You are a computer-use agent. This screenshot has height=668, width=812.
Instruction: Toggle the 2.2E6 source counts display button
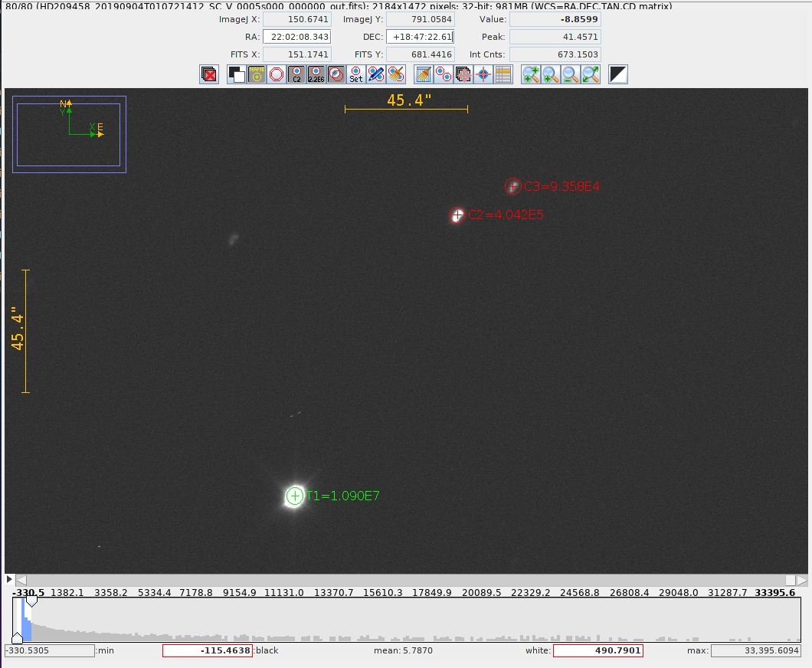point(316,74)
